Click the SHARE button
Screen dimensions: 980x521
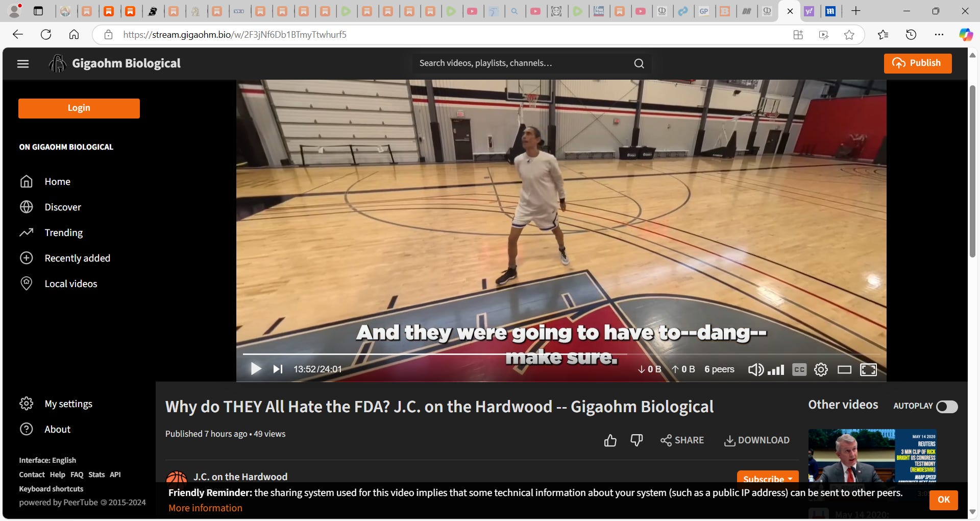[x=682, y=440]
